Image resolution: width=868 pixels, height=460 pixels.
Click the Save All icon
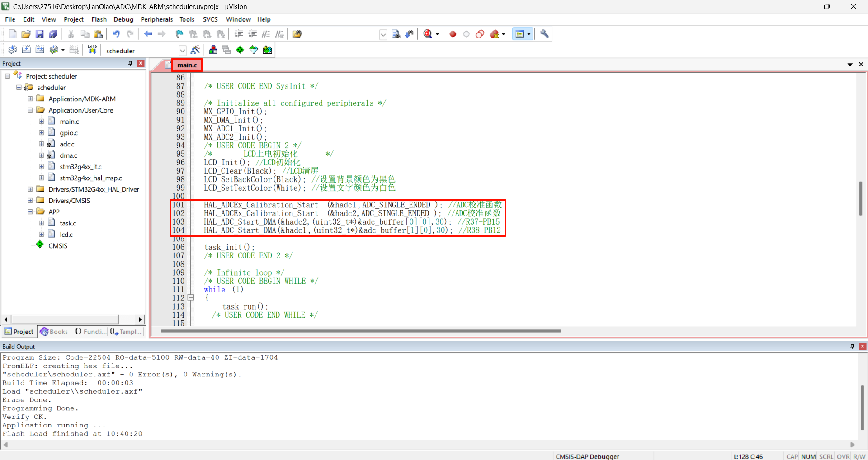tap(53, 34)
